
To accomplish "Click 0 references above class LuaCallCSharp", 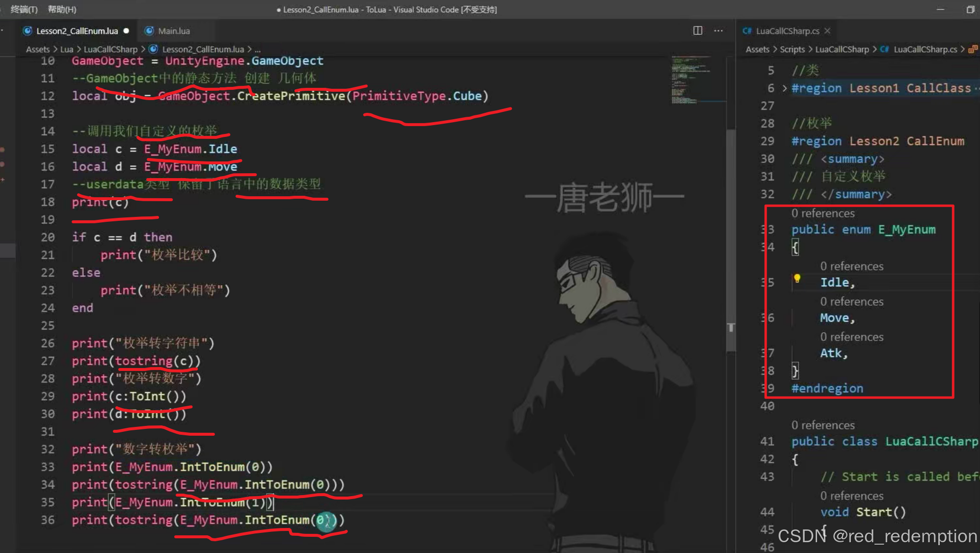I will pos(822,425).
